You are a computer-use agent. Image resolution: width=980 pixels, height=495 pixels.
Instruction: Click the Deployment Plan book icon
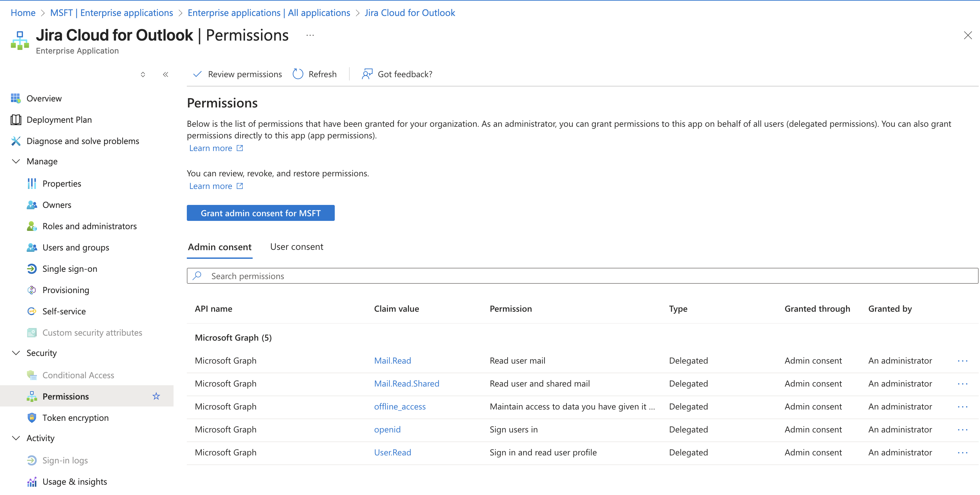click(x=16, y=119)
